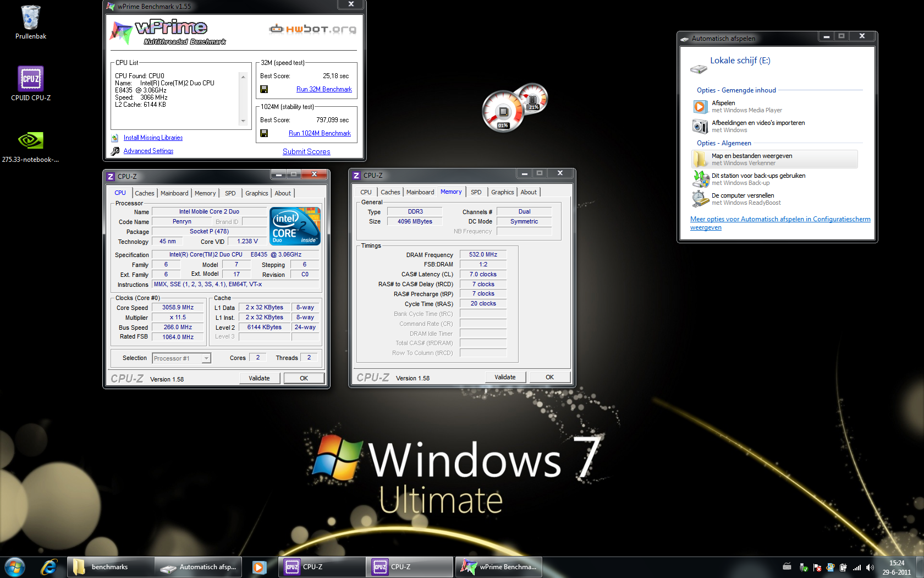The image size is (924, 578).
Task: Click the floppy save icon for 32M score
Action: [x=264, y=89]
